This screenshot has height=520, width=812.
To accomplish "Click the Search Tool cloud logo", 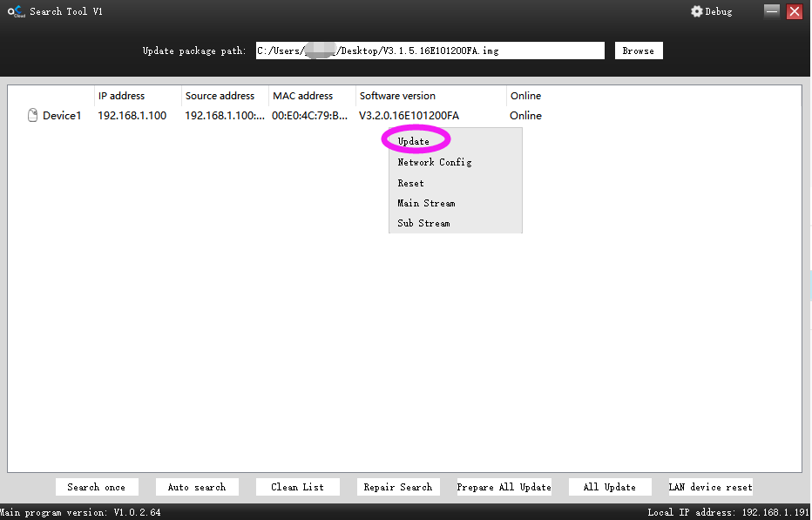I will (x=16, y=11).
